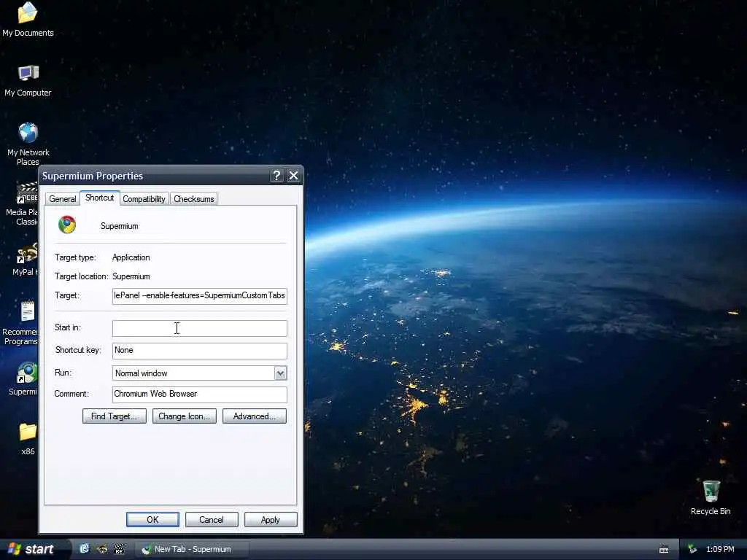The width and height of the screenshot is (747, 560).
Task: Confirm with the OK button
Action: (x=152, y=519)
